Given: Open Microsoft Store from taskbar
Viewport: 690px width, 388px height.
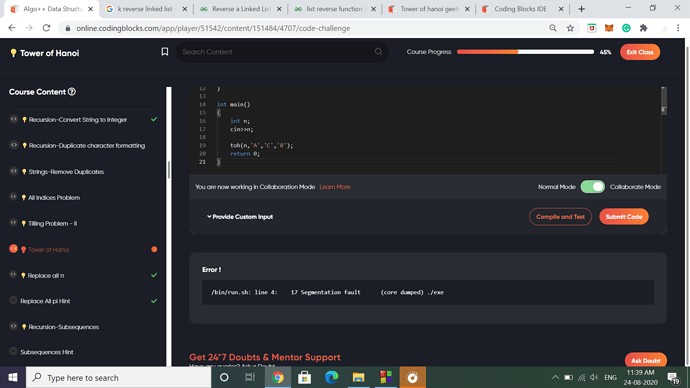Looking at the screenshot, I should pyautogui.click(x=305, y=377).
